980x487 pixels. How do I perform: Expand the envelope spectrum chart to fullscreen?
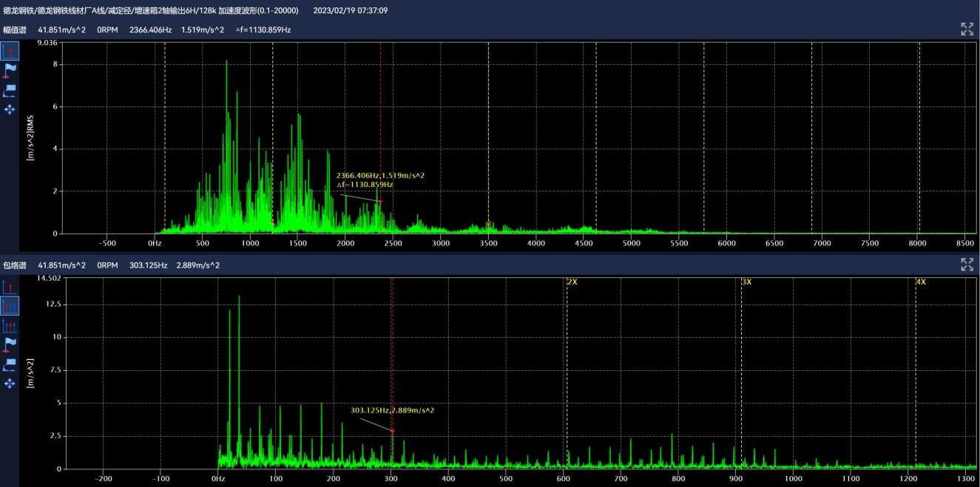pos(967,265)
